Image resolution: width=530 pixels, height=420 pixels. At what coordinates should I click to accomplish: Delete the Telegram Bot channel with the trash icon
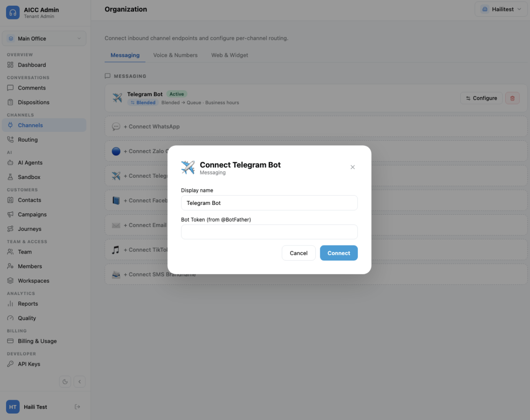pyautogui.click(x=512, y=98)
